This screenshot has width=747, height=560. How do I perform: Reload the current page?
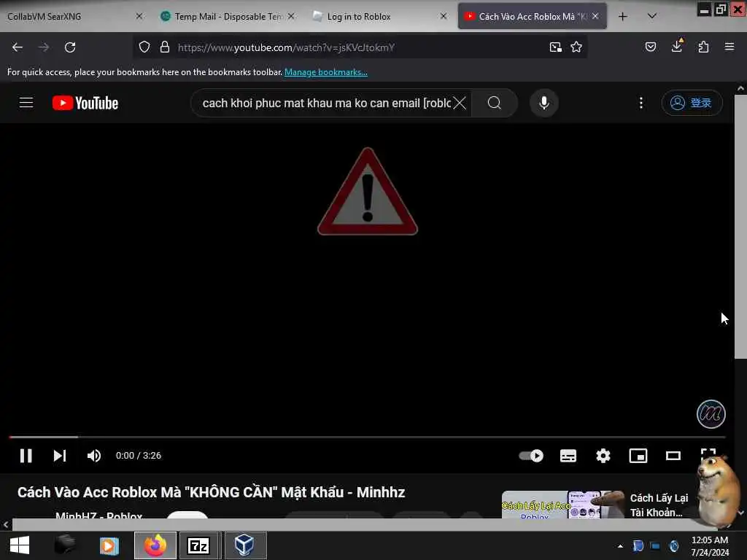coord(70,47)
